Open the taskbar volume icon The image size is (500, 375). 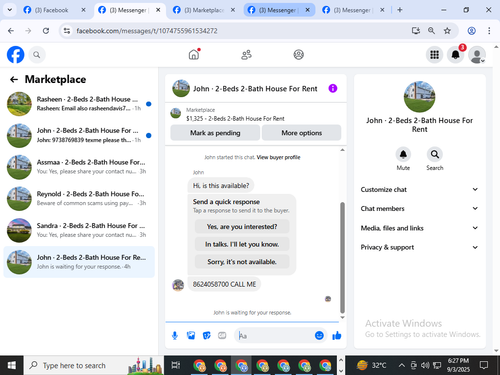(425, 366)
